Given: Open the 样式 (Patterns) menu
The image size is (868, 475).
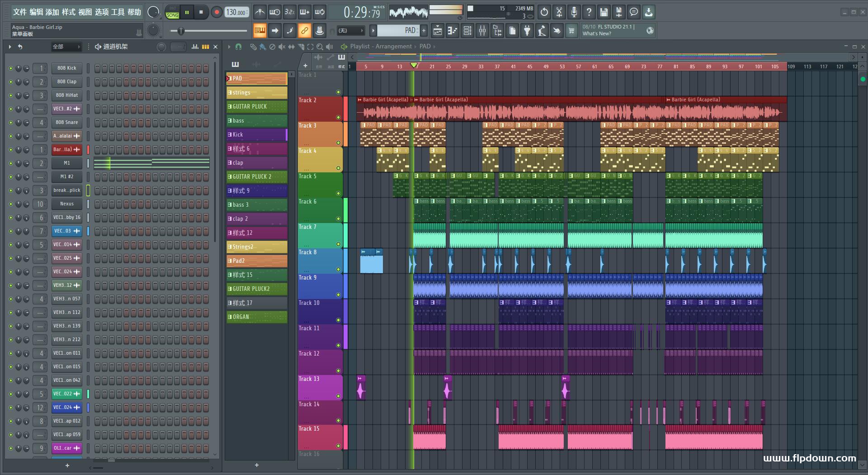Looking at the screenshot, I should 69,12.
